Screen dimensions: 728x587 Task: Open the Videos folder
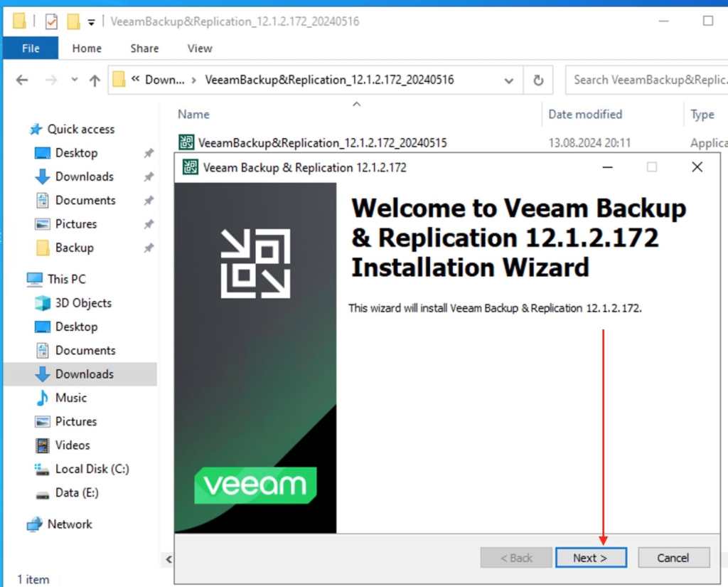(x=73, y=445)
